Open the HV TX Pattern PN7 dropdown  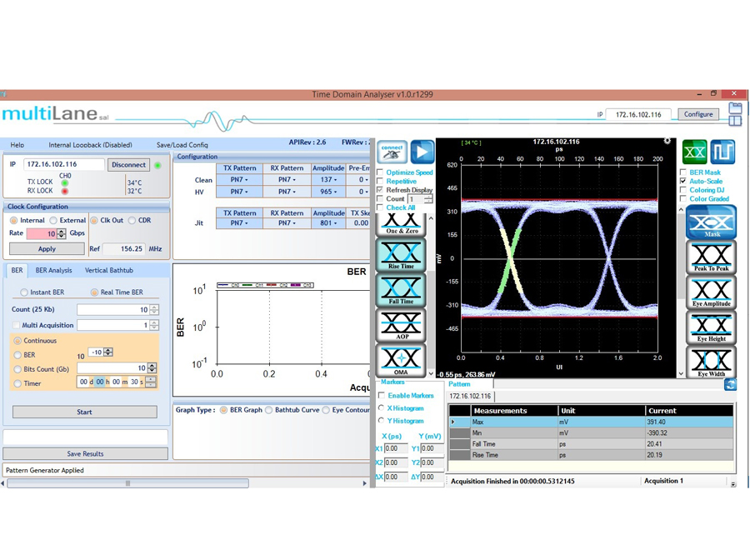pyautogui.click(x=239, y=192)
